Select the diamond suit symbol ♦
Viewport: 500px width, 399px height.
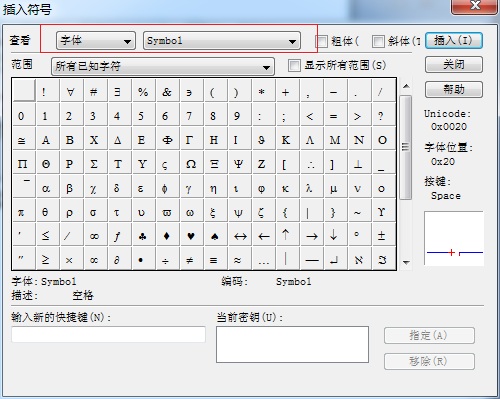pyautogui.click(x=166, y=236)
